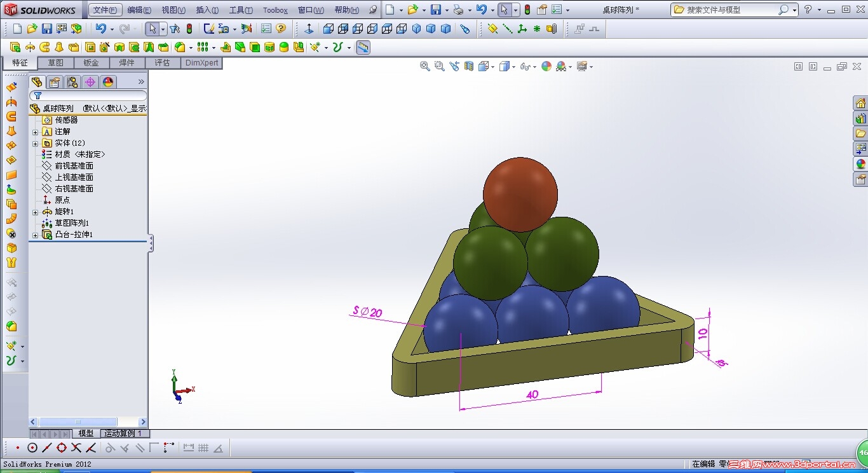Click the Section View icon
Screen dimensions: 868x473
[469, 66]
